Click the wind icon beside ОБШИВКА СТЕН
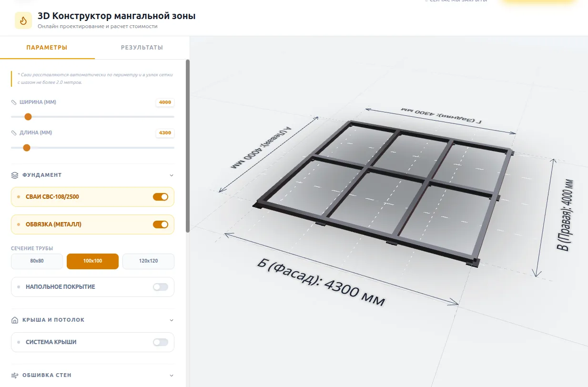 coord(15,375)
